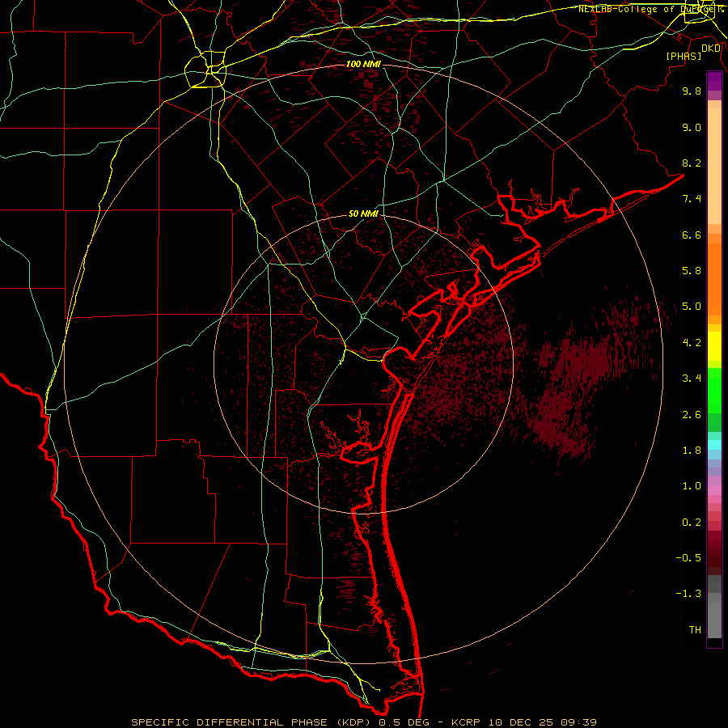The image size is (728, 728).
Task: Click the 0.2 value on the color scale
Action: [692, 523]
